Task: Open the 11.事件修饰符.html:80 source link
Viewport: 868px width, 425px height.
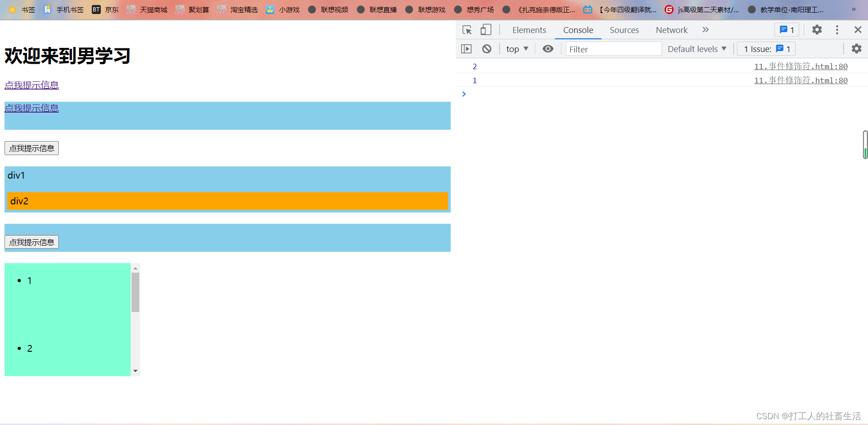Action: (x=801, y=66)
